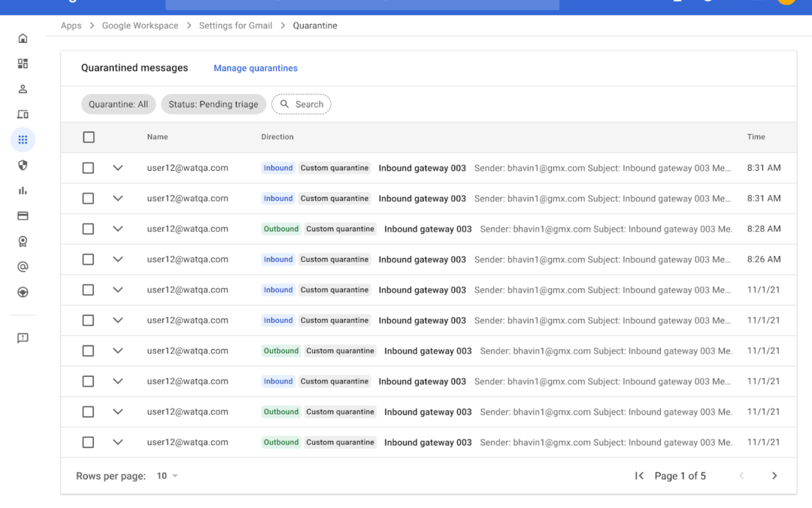Check the 8:28 AM Outbound message row
This screenshot has height=508, width=812.
[x=88, y=229]
